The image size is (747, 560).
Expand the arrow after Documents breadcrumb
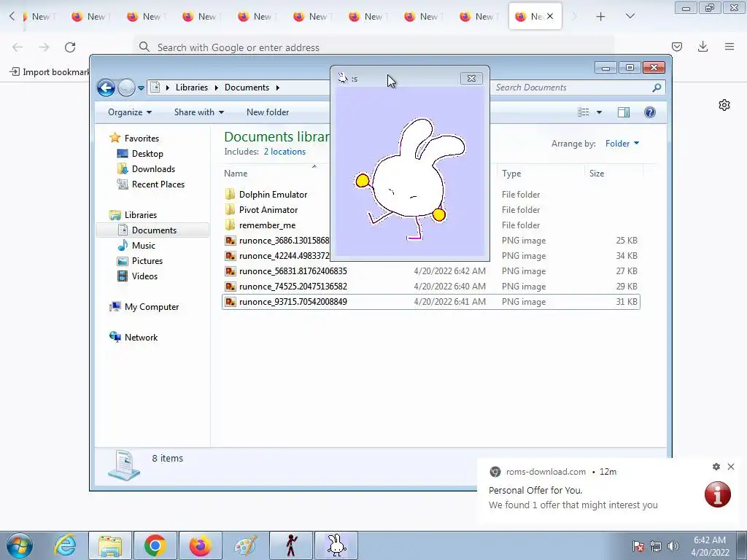[x=277, y=87]
